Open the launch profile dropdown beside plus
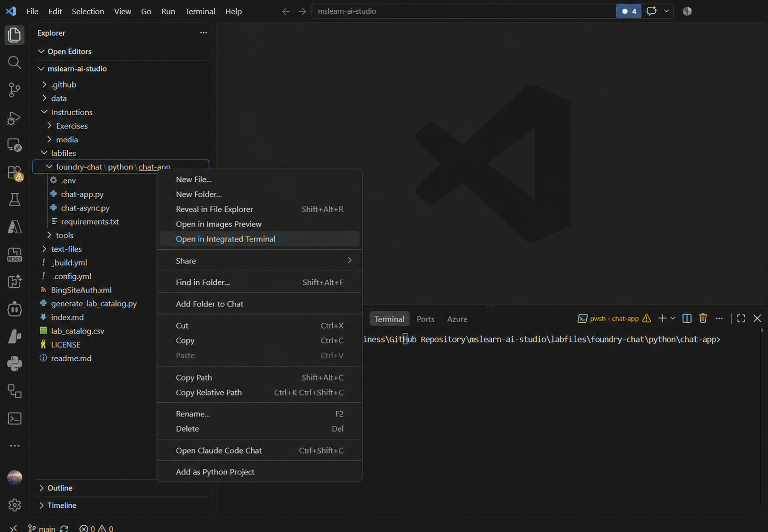This screenshot has width=768, height=532. point(673,318)
